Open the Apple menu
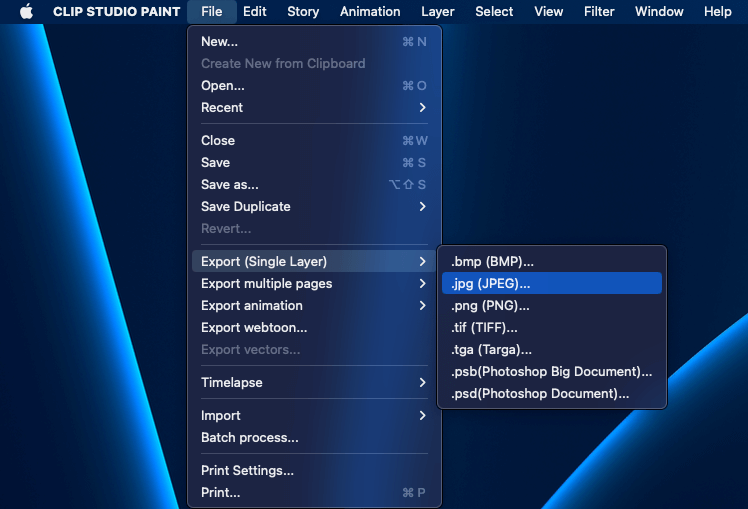Screen dimensions: 748x509 point(27,11)
